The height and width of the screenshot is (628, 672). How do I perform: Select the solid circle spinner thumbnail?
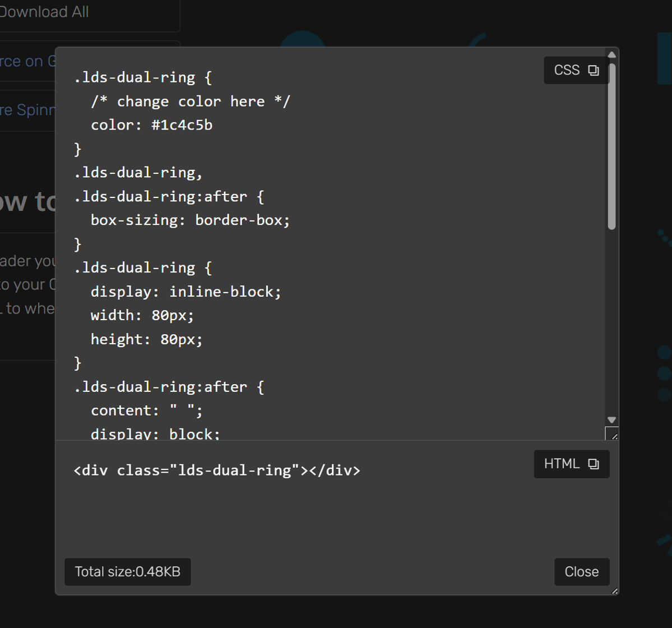(x=303, y=39)
